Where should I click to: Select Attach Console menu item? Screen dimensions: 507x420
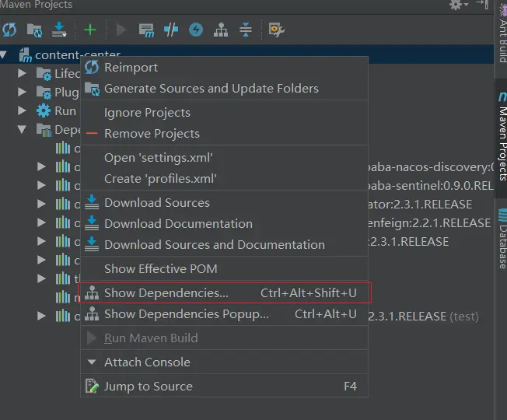[x=224, y=362]
